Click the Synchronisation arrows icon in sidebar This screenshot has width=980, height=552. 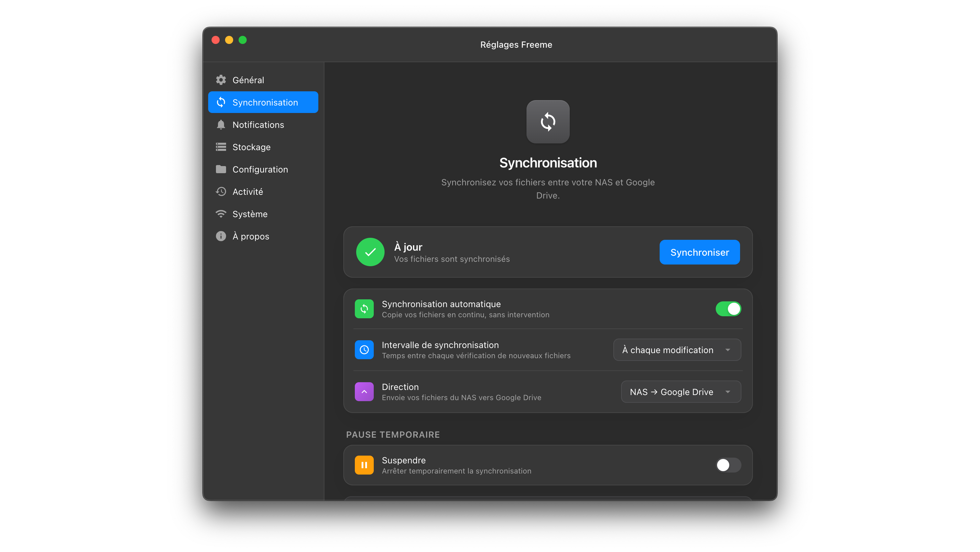(x=221, y=102)
